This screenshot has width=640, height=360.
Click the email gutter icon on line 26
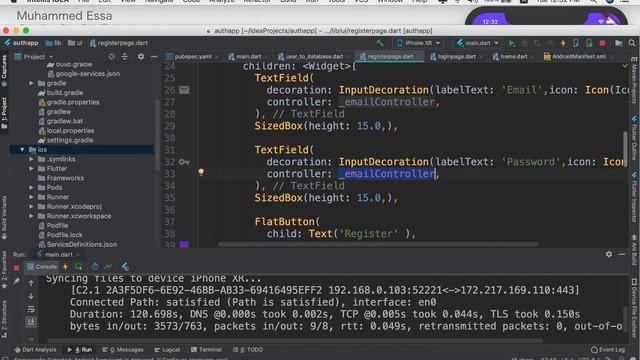184,90
